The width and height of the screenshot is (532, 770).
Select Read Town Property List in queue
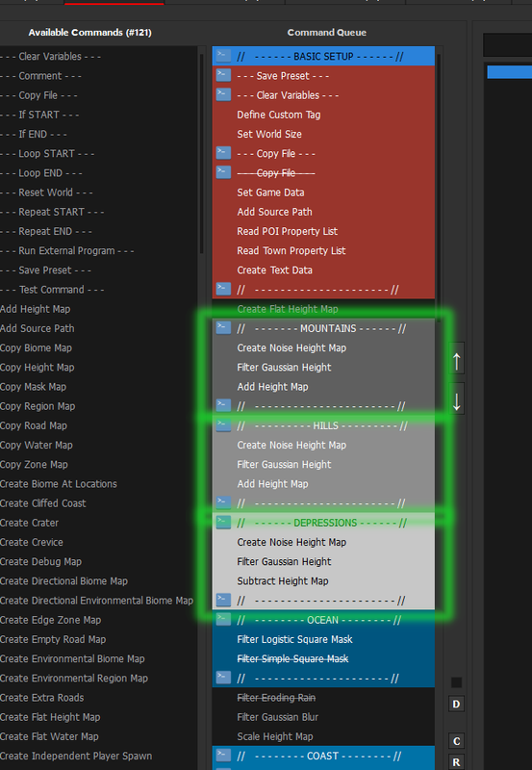[323, 250]
